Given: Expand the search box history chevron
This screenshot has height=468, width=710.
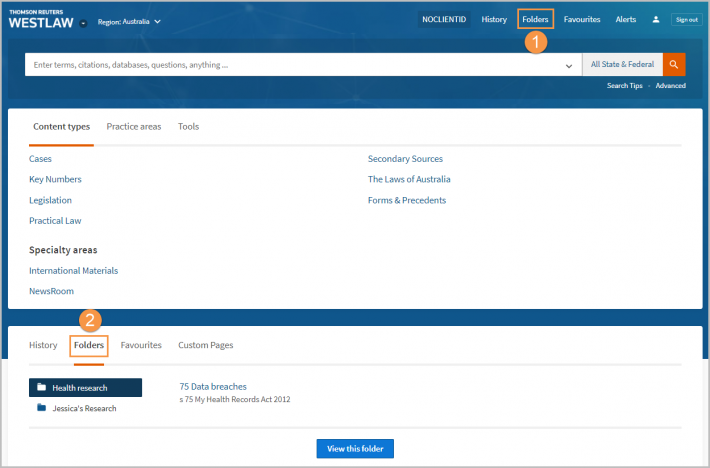Looking at the screenshot, I should tap(569, 66).
